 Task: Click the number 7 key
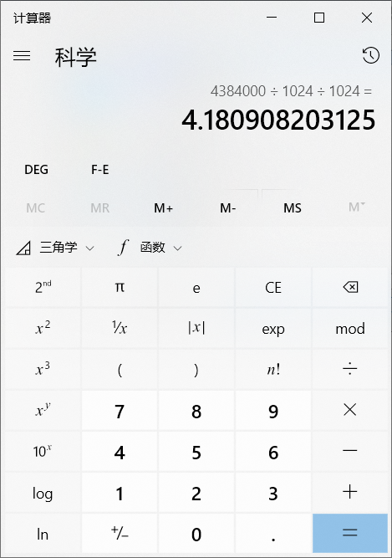(120, 410)
